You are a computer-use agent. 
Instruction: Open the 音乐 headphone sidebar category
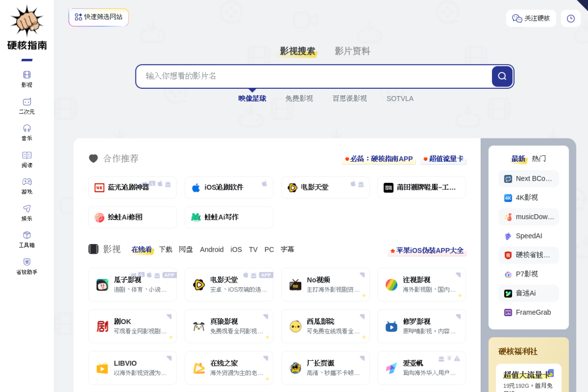[x=27, y=133]
